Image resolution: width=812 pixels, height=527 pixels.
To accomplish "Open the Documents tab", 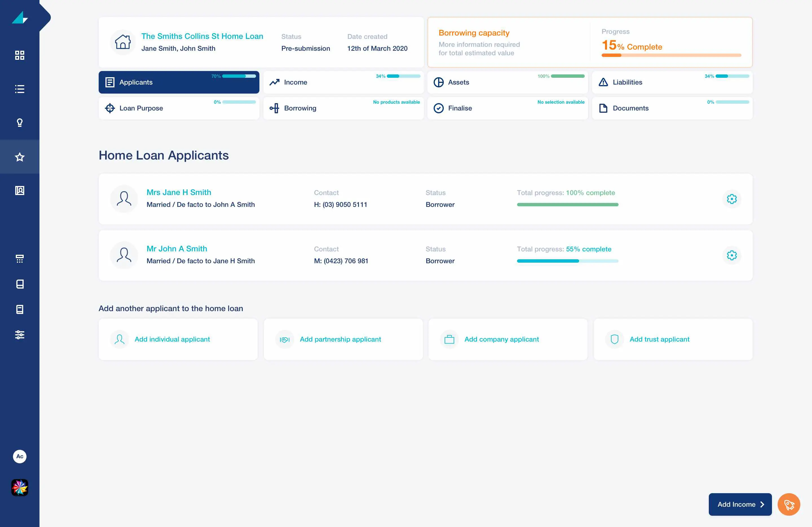I will pos(672,108).
